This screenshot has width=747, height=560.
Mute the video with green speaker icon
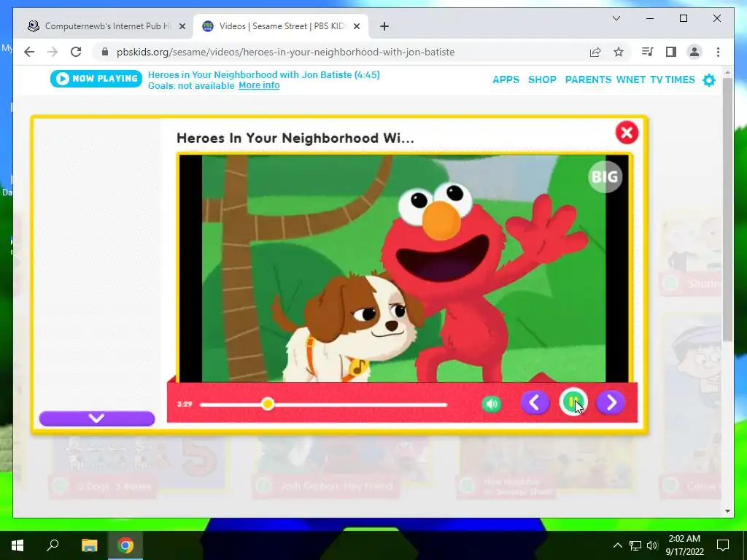pos(491,404)
